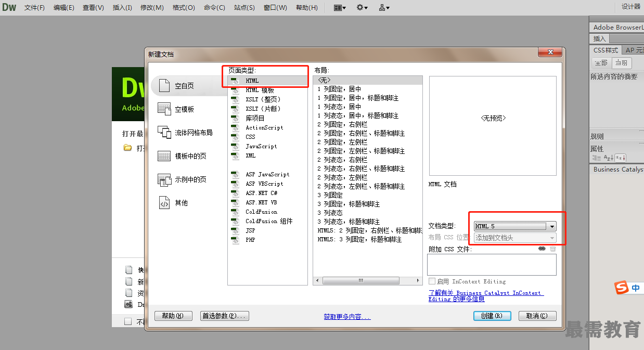Close the 新建文档 dialog
This screenshot has width=644, height=350.
click(x=550, y=52)
